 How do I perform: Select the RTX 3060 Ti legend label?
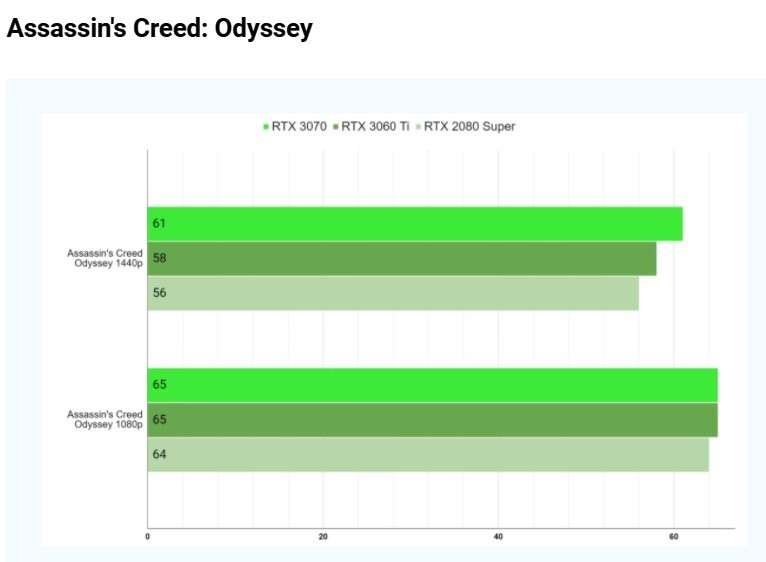376,127
